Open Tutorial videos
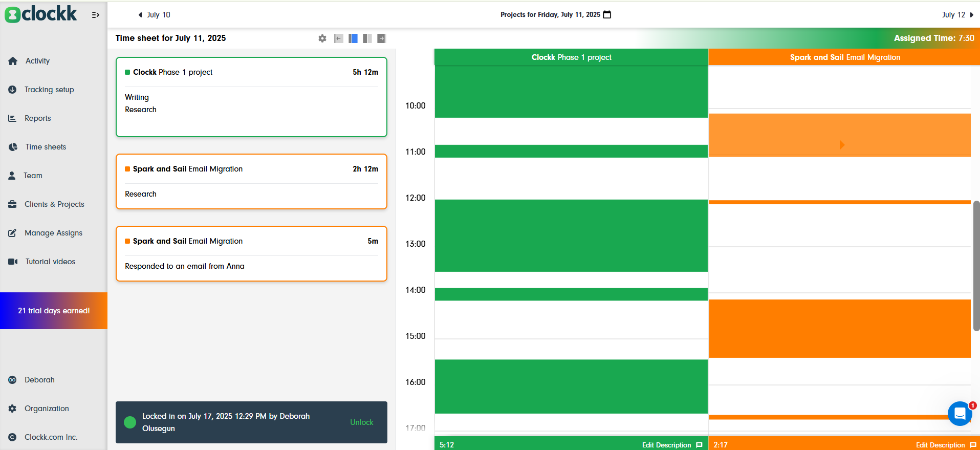 (50, 262)
